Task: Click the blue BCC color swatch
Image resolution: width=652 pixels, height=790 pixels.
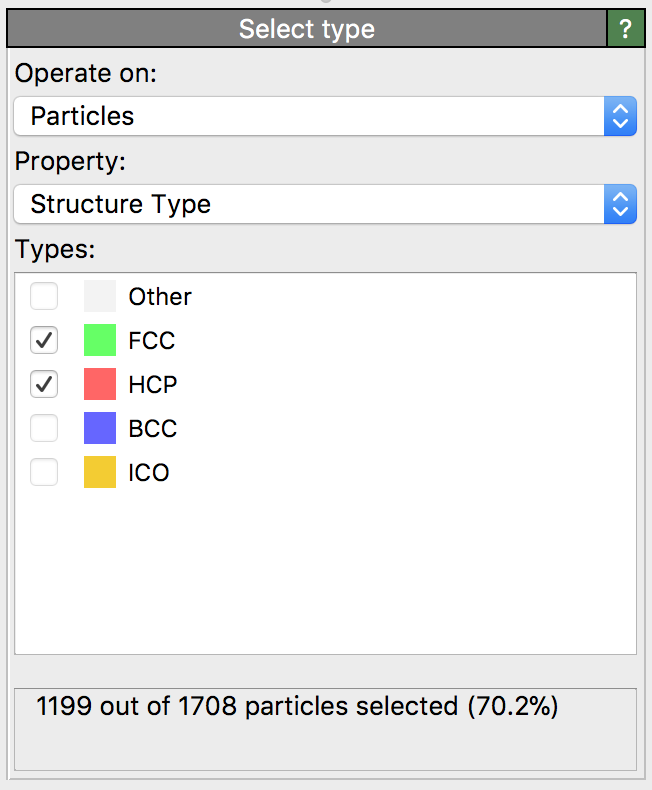Action: (x=100, y=429)
